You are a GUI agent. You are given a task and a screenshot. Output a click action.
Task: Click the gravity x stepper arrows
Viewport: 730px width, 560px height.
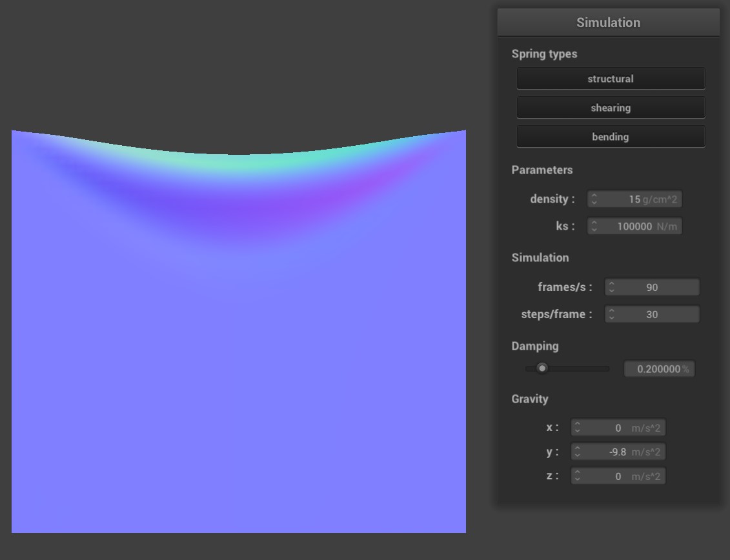pos(578,428)
